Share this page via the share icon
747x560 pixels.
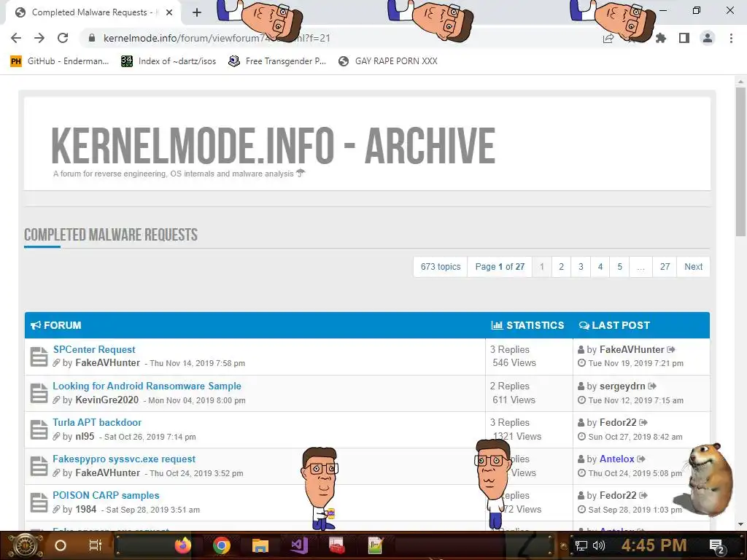(608, 38)
